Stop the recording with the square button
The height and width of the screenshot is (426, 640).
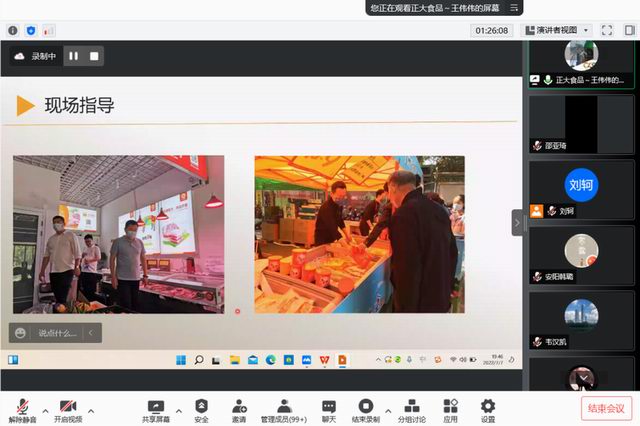94,57
